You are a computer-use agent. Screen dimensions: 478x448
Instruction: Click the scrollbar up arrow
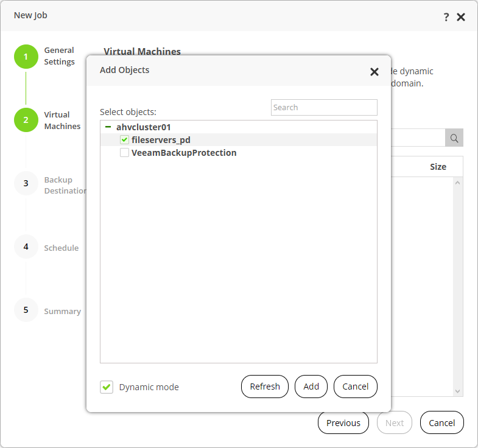tap(457, 183)
